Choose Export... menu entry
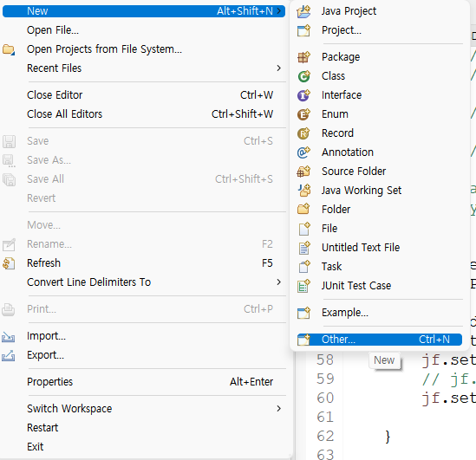 tap(144, 355)
